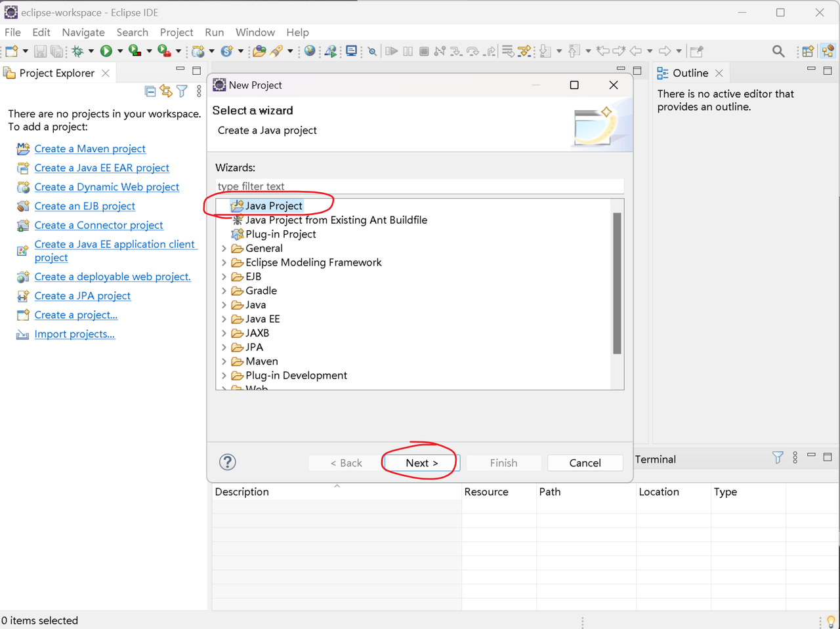Screen dimensions: 840x629
Task: Click the filter icon near Terminal
Action: pos(778,458)
